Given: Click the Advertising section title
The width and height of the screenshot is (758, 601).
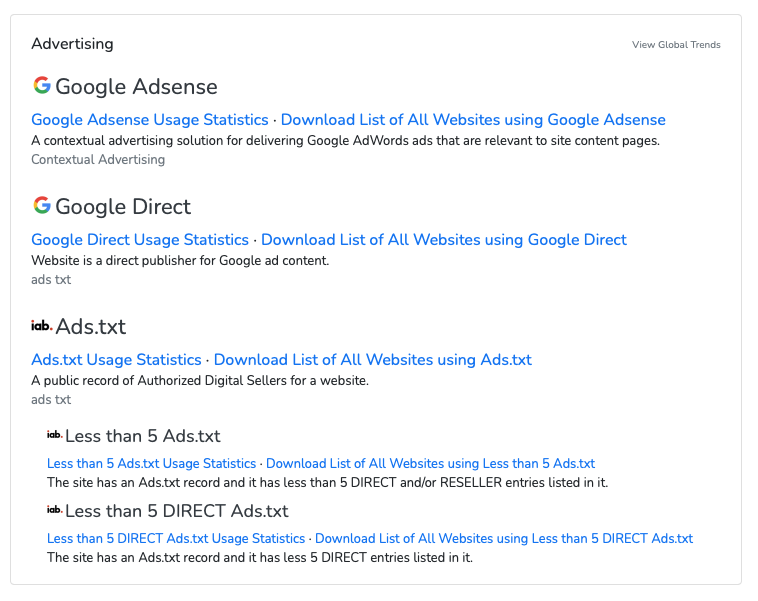Looking at the screenshot, I should [73, 44].
